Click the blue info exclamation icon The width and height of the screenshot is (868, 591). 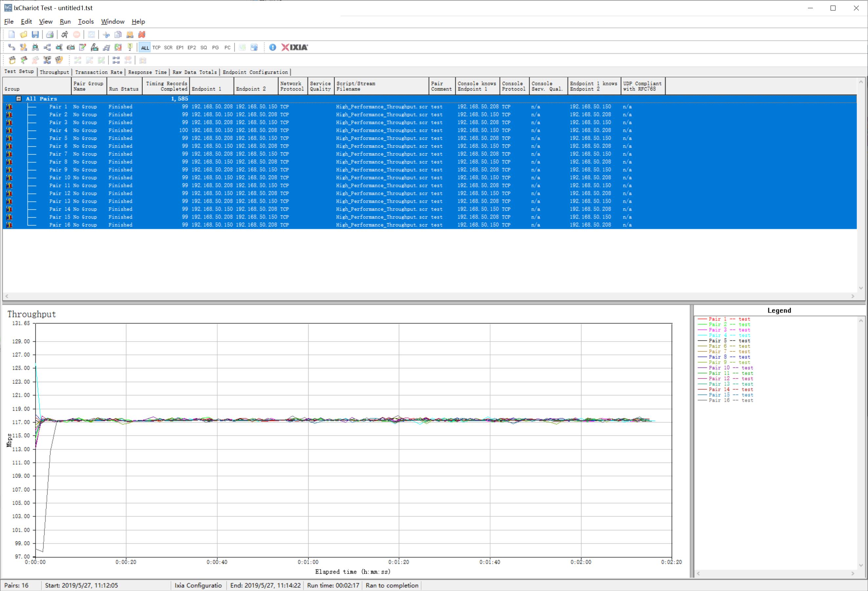(273, 48)
